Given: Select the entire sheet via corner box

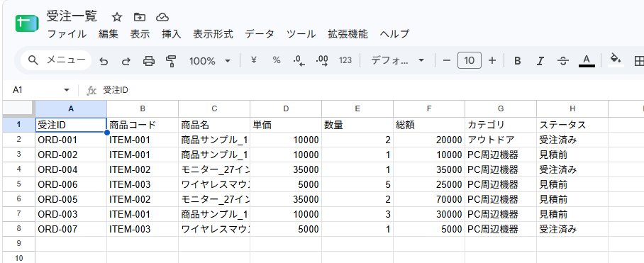Looking at the screenshot, I should 18,108.
